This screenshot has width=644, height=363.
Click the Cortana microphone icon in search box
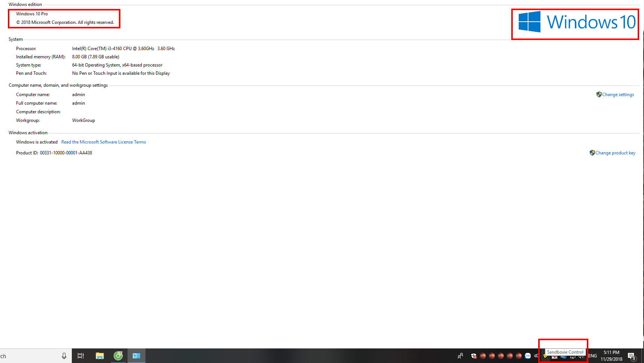64,356
